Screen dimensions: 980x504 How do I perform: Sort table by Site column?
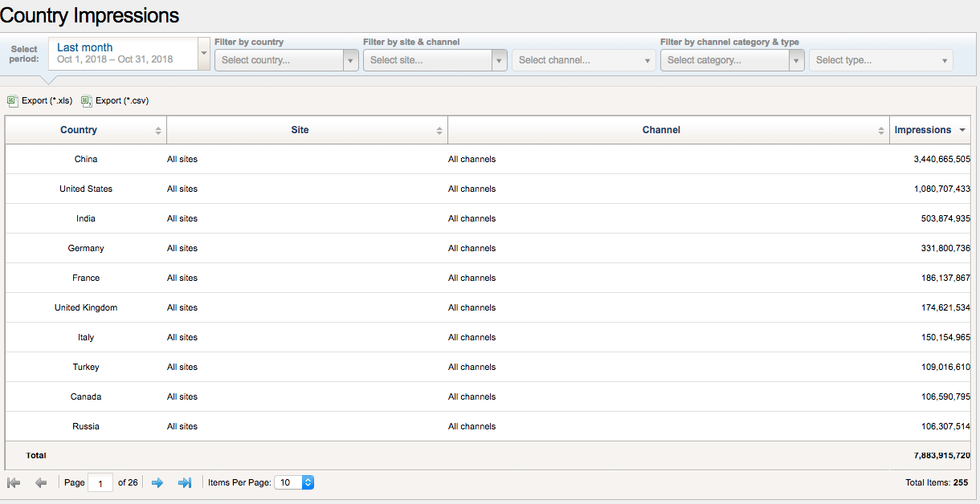point(300,130)
